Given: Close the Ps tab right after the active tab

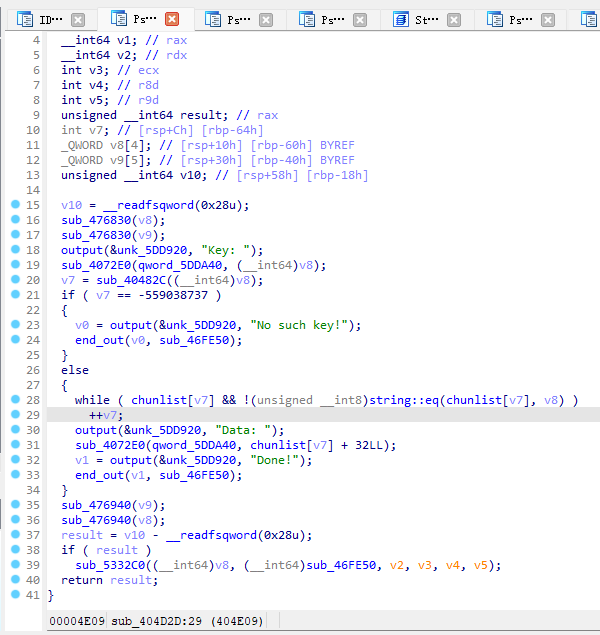Looking at the screenshot, I should point(266,20).
